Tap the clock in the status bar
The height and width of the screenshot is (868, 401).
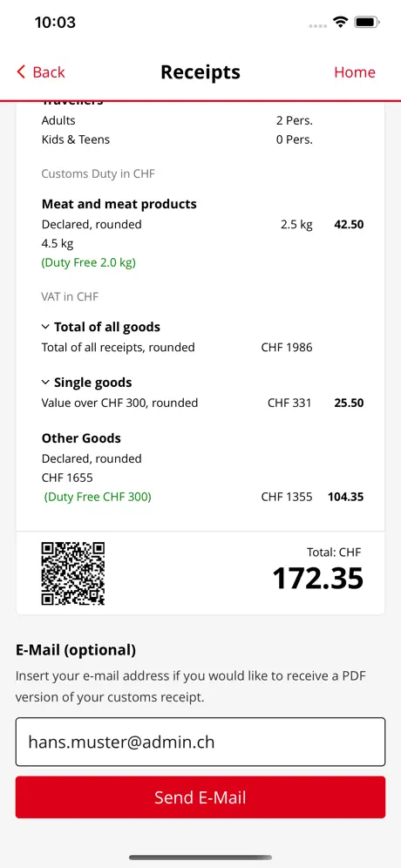coord(55,22)
